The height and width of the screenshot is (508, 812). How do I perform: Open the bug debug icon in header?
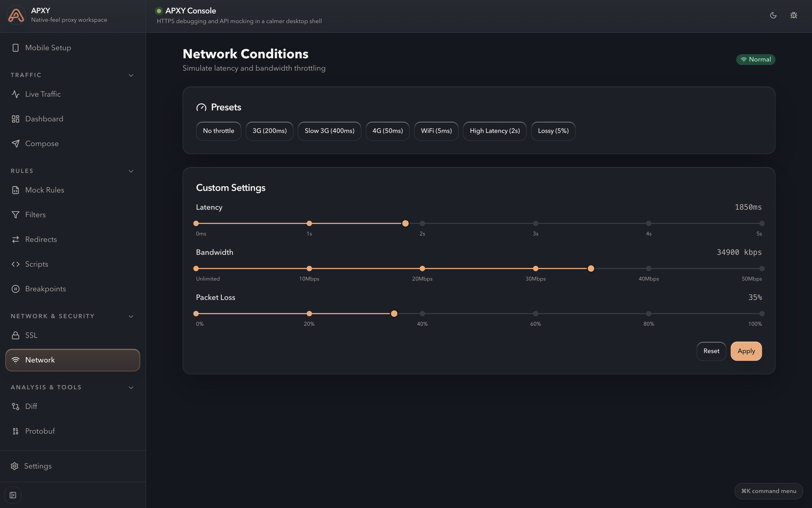tap(793, 15)
